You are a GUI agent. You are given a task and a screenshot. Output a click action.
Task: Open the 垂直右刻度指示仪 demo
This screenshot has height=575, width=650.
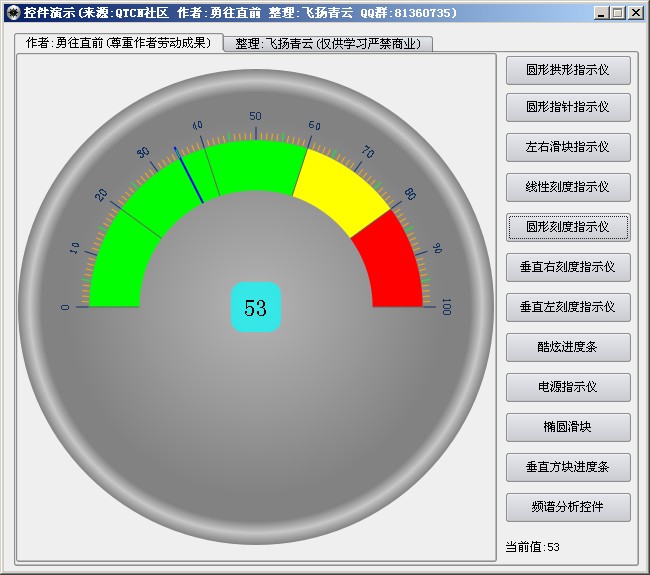[568, 267]
